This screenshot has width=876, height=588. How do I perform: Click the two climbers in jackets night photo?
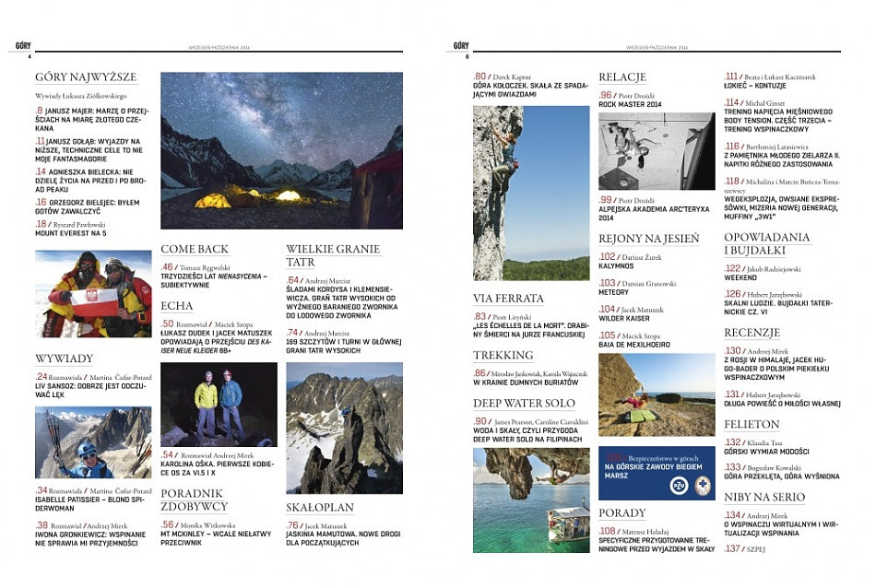tap(219, 404)
